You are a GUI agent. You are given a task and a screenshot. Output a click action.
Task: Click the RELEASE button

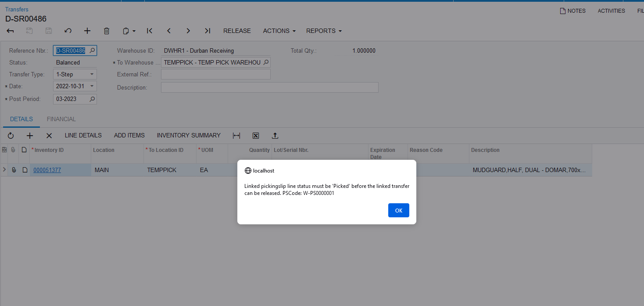tap(237, 31)
